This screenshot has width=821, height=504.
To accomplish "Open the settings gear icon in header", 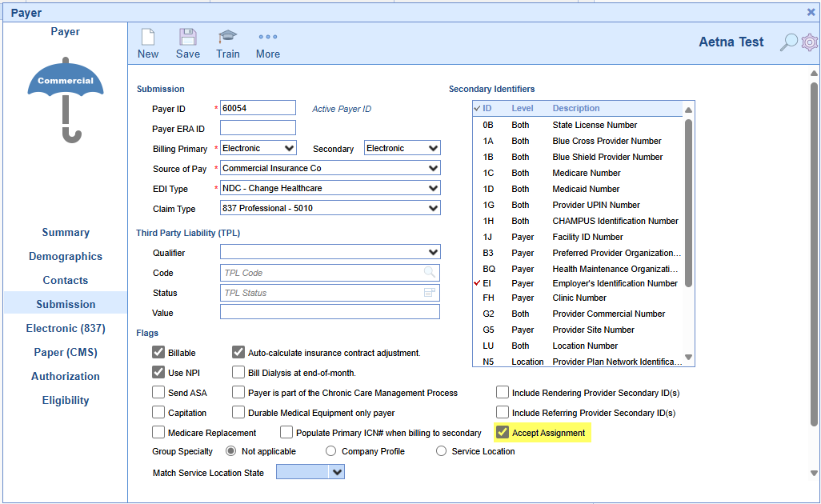I will [x=810, y=42].
